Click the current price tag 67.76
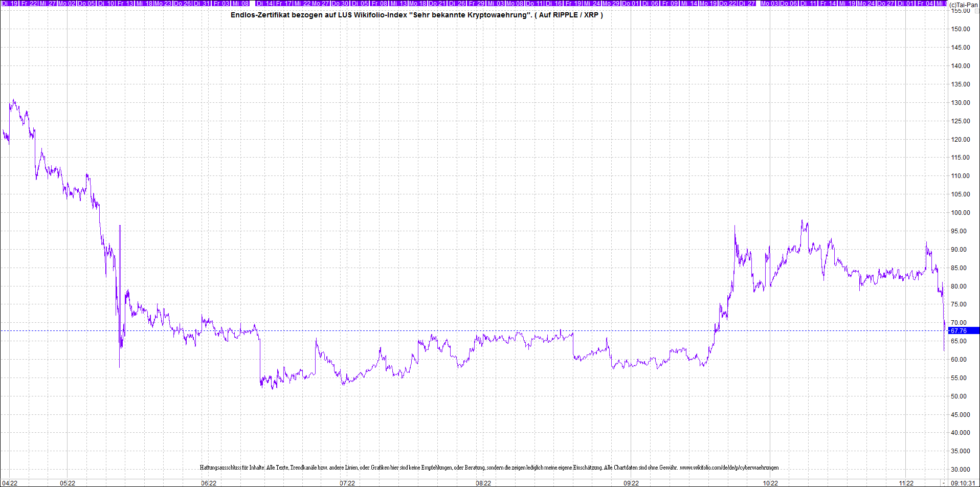Screen dimensions: 980x487 (x=964, y=331)
